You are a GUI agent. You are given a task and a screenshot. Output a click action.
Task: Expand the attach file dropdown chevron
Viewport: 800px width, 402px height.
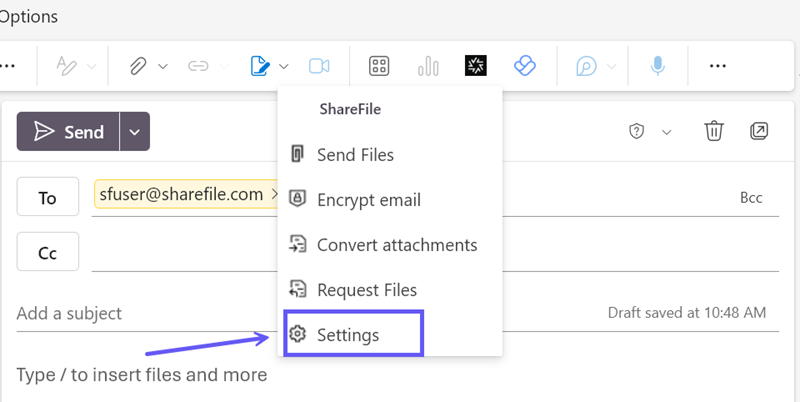coord(163,66)
